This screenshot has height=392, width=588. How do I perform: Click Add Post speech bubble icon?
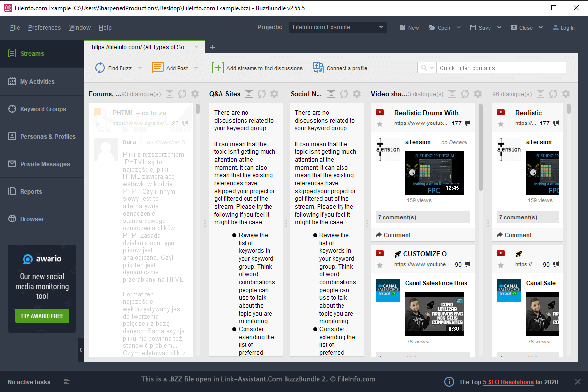[x=158, y=68]
